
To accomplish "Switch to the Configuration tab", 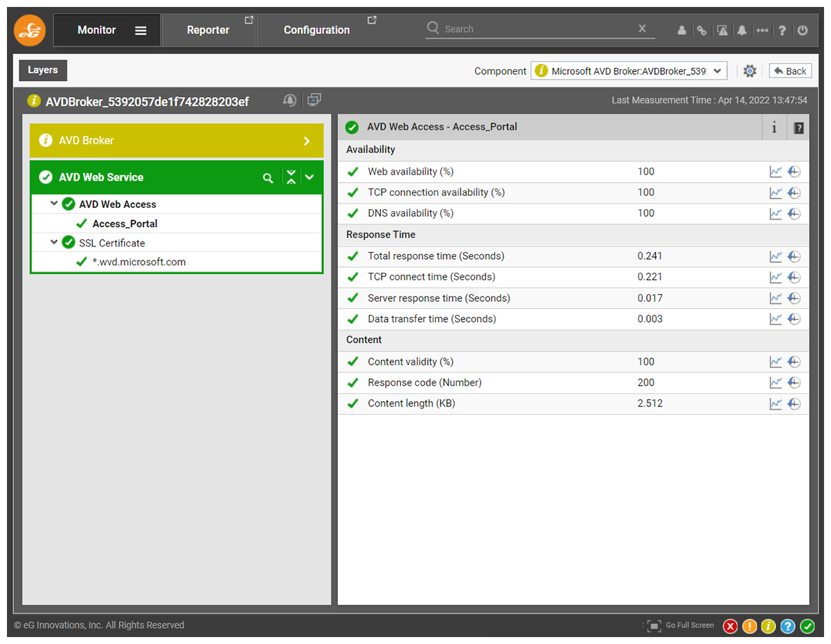I will coord(317,30).
